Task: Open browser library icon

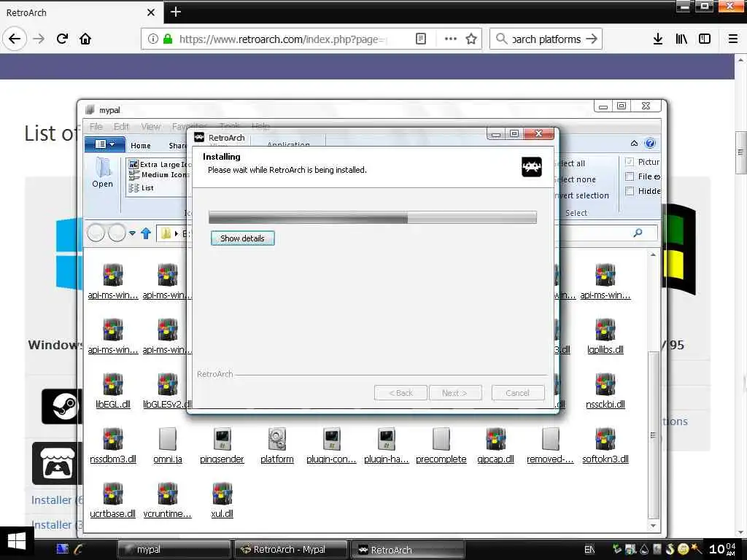Action: coord(681,39)
